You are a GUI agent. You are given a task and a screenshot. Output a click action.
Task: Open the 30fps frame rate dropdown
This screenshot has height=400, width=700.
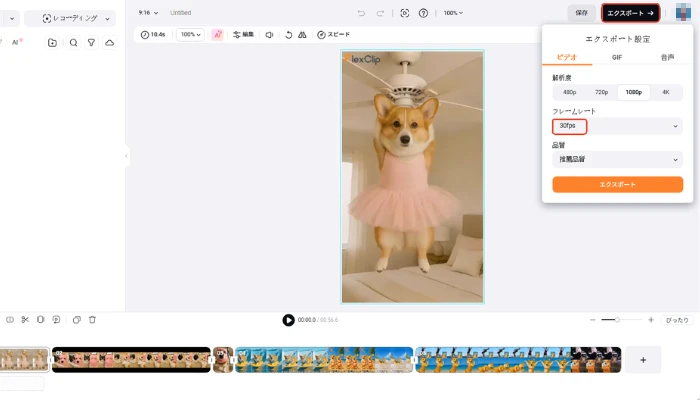tap(617, 126)
